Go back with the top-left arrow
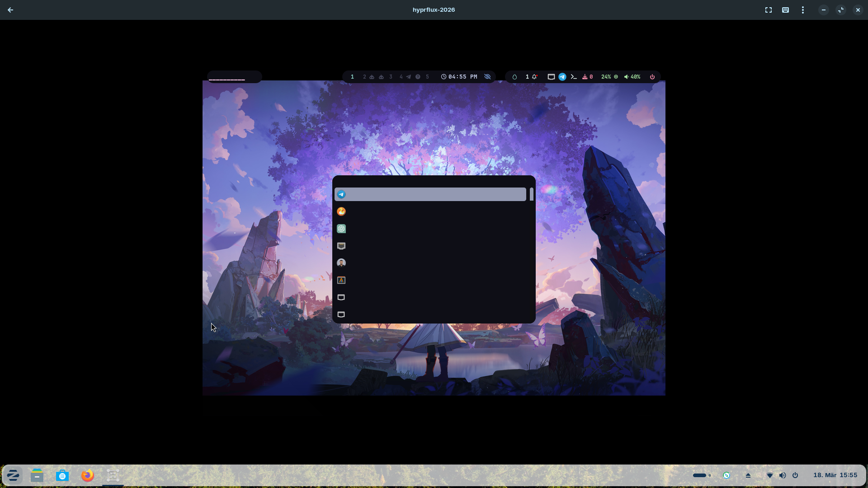 coord(10,10)
